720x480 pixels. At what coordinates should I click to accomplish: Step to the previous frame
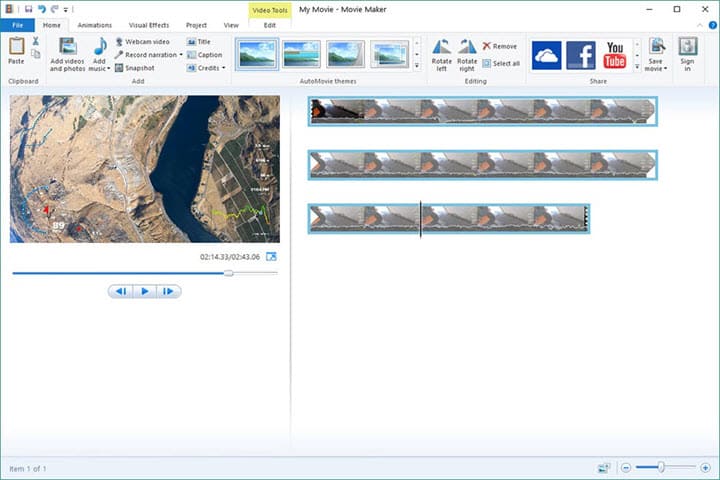tap(121, 291)
